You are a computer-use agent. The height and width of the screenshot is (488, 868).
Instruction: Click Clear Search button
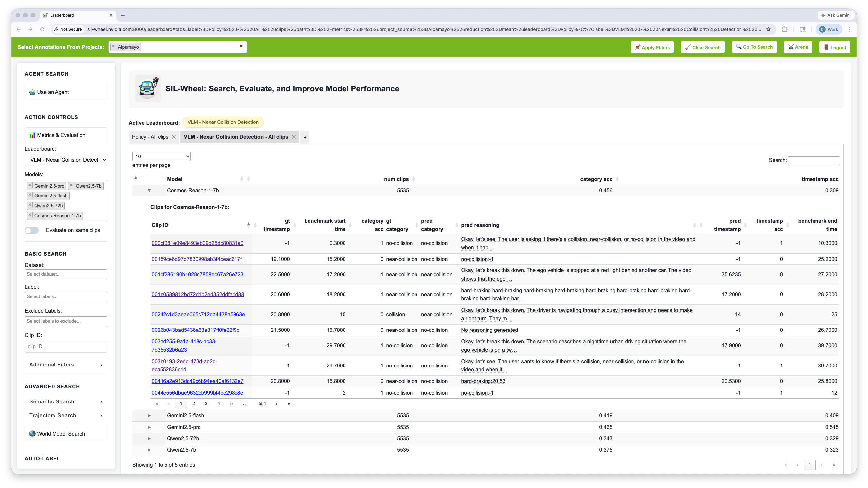click(703, 47)
